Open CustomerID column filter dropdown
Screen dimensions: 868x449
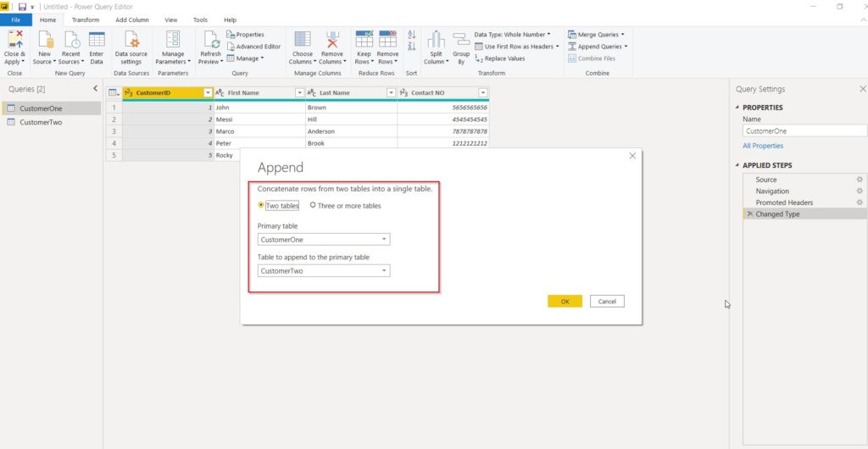[x=208, y=93]
